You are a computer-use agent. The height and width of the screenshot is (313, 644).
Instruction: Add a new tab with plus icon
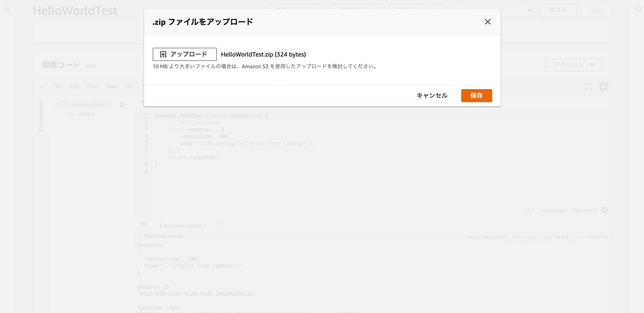pyautogui.click(x=220, y=225)
